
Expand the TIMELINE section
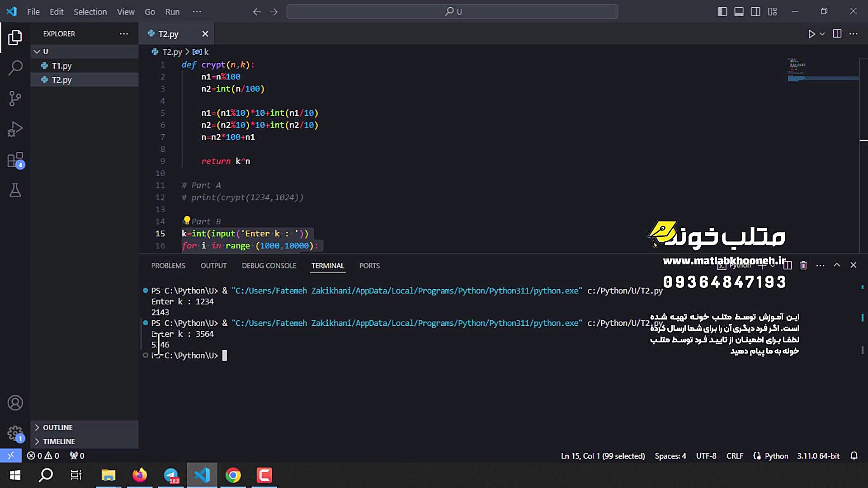[85, 441]
